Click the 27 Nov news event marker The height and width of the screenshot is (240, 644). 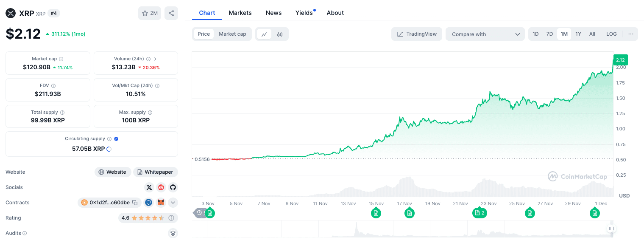click(530, 213)
